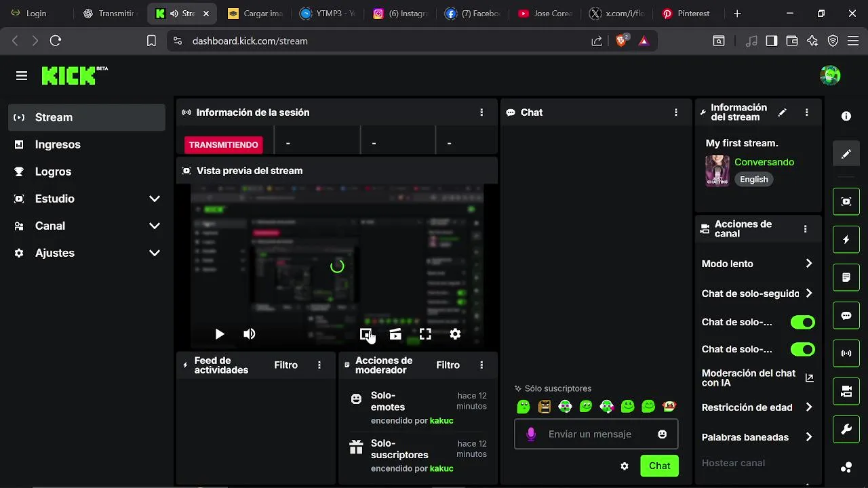This screenshot has width=868, height=488.
Task: Switch to the YTMP3 browser tab
Action: tap(327, 14)
